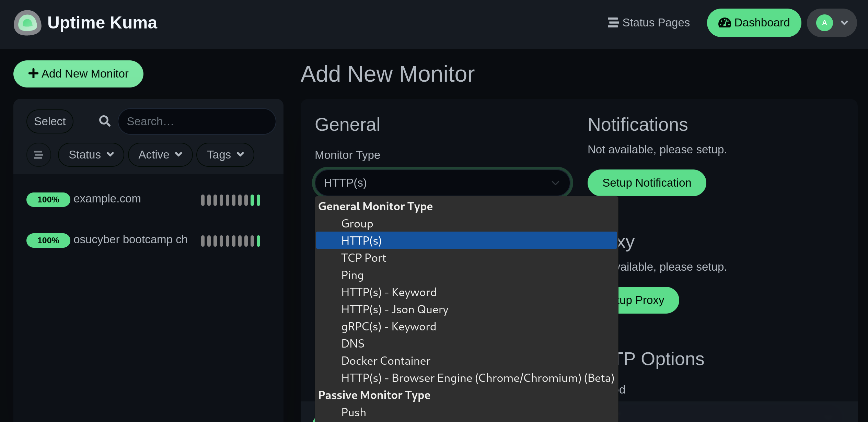
Task: Choose HTTP(s) option in list
Action: click(x=466, y=241)
